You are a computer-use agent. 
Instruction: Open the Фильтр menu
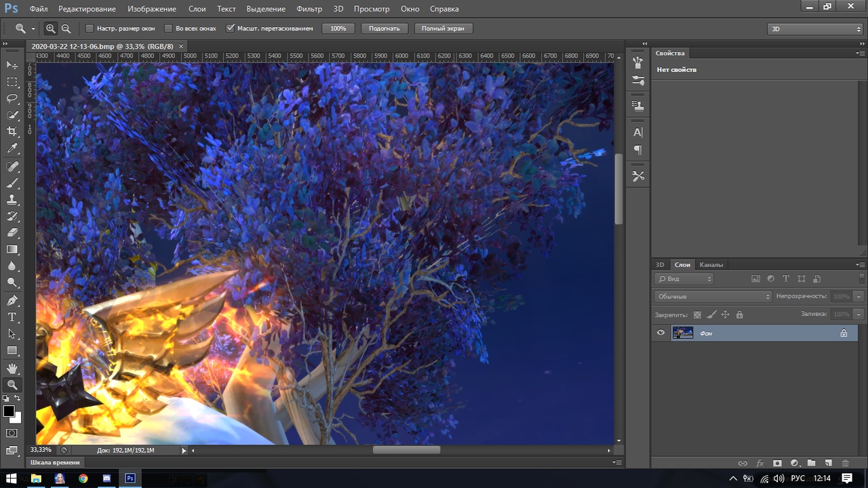point(309,9)
